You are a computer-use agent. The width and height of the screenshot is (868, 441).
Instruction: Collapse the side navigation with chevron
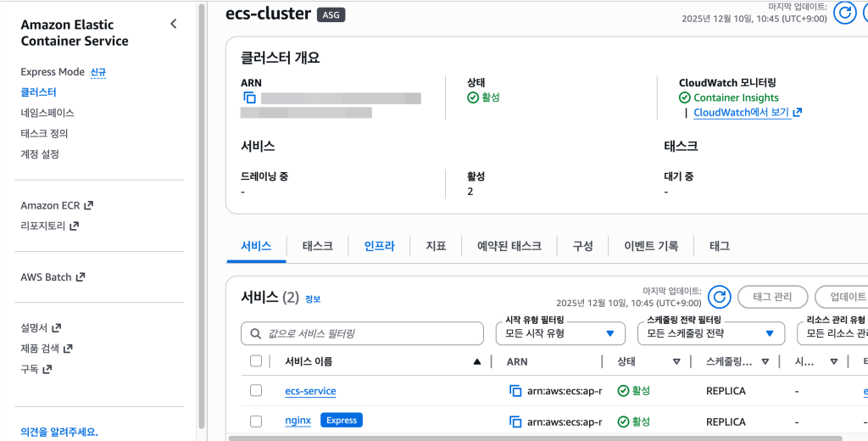pos(174,24)
